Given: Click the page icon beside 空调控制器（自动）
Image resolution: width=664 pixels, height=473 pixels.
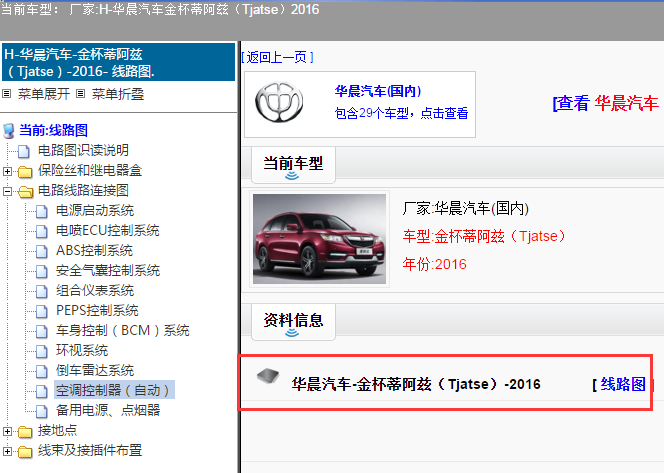Looking at the screenshot, I should 42,391.
